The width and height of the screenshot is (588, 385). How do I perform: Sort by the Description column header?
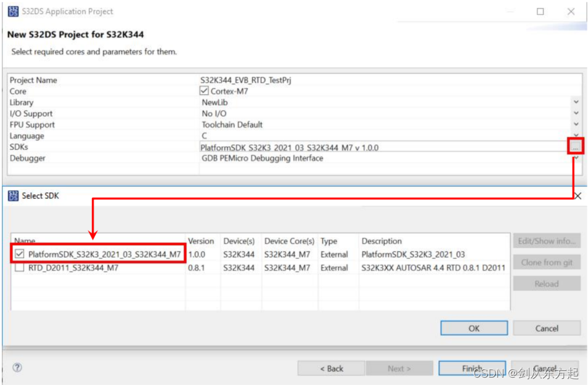point(382,241)
